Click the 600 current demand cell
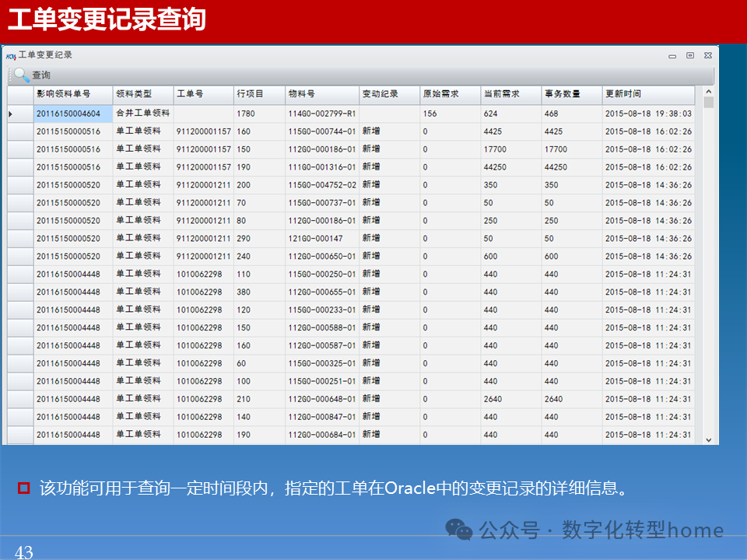The width and height of the screenshot is (747, 560). pos(510,256)
